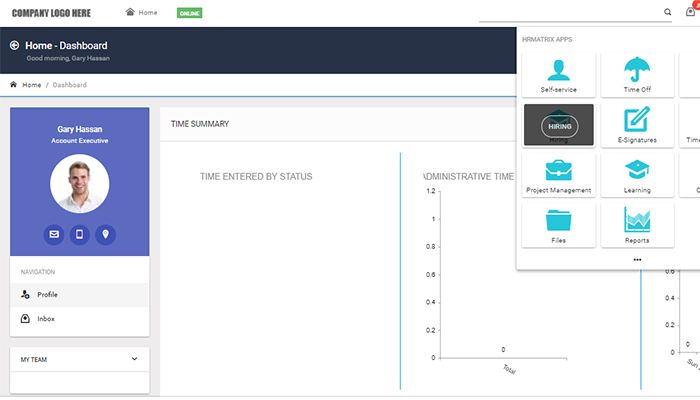Open the Self-service app
Screen dimensions: 700x400
coord(558,75)
